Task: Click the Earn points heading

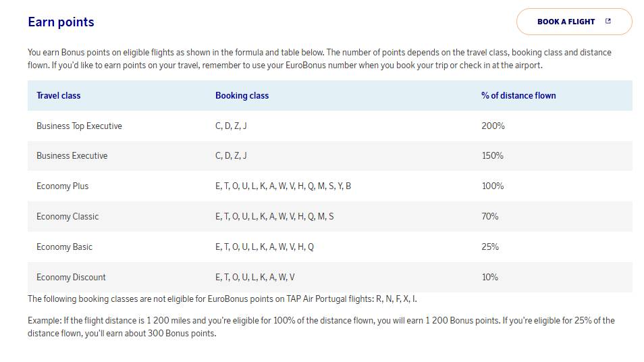Action: pos(61,22)
